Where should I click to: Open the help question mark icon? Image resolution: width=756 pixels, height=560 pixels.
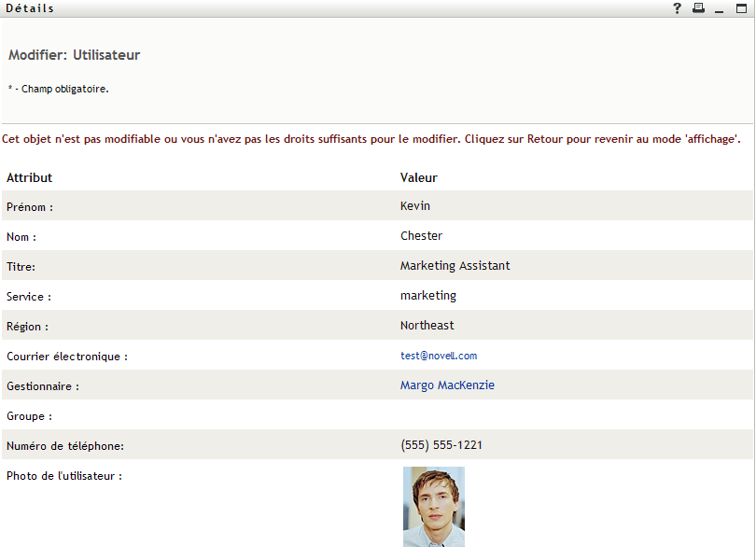[x=678, y=8]
